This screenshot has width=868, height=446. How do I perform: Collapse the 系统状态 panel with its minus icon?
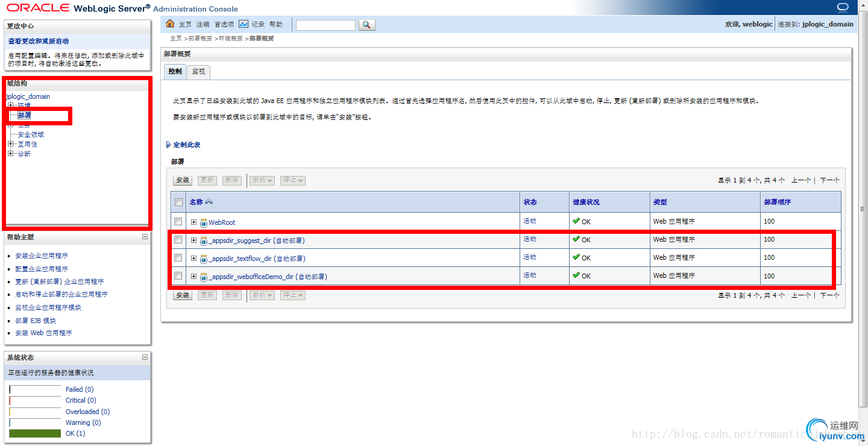pos(145,357)
